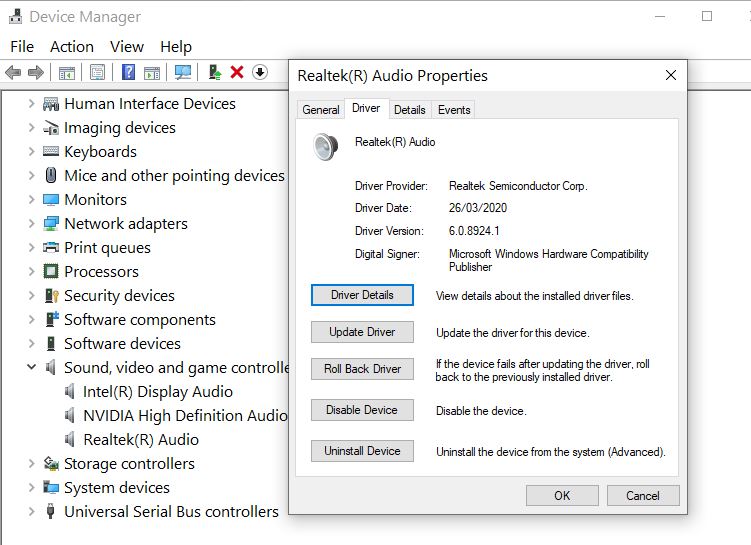Select Realtek(R) Audio in device tree
Image resolution: width=751 pixels, height=545 pixels.
(x=141, y=439)
